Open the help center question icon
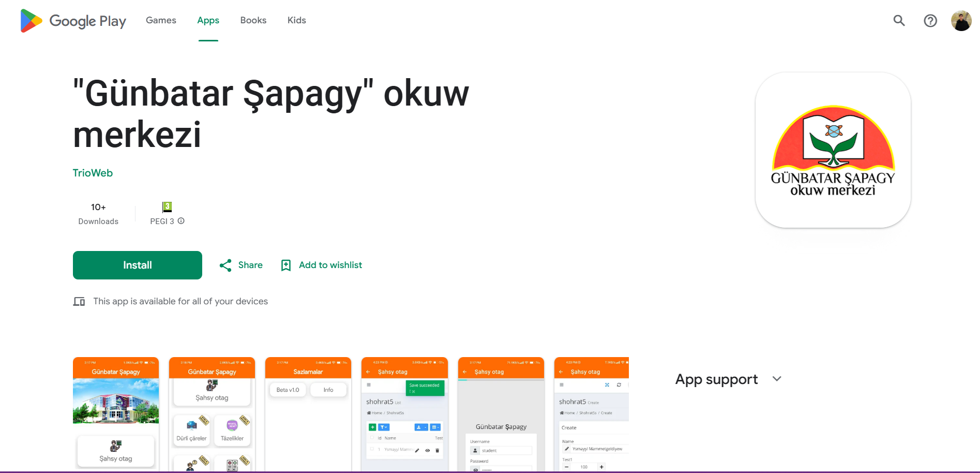The width and height of the screenshot is (980, 473). (x=930, y=21)
